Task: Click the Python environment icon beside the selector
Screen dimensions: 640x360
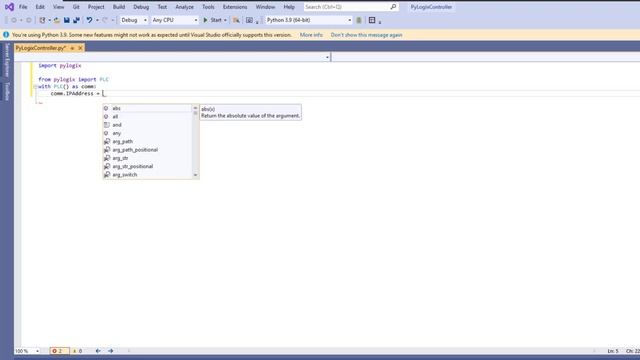Action: point(359,20)
